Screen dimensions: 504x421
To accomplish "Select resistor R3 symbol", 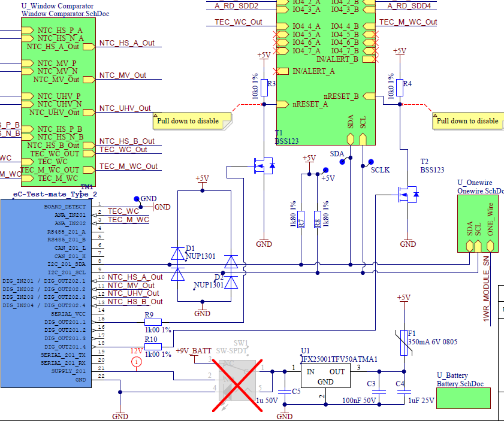I will click(x=264, y=87).
